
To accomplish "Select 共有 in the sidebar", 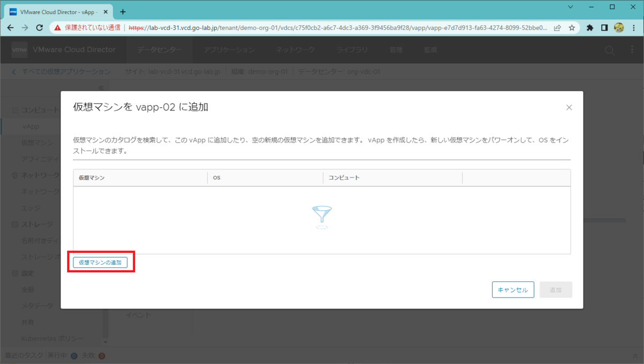I will tap(28, 322).
